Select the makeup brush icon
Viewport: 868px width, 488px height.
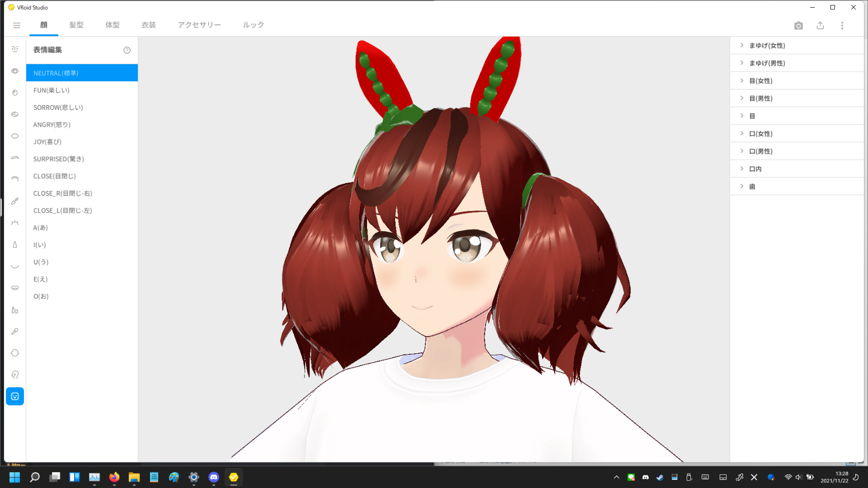pos(15,331)
